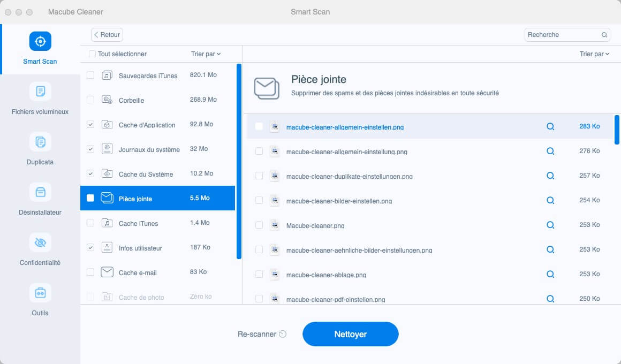Select the Outils label in sidebar
Viewport: 621px width, 364px height.
pos(40,313)
